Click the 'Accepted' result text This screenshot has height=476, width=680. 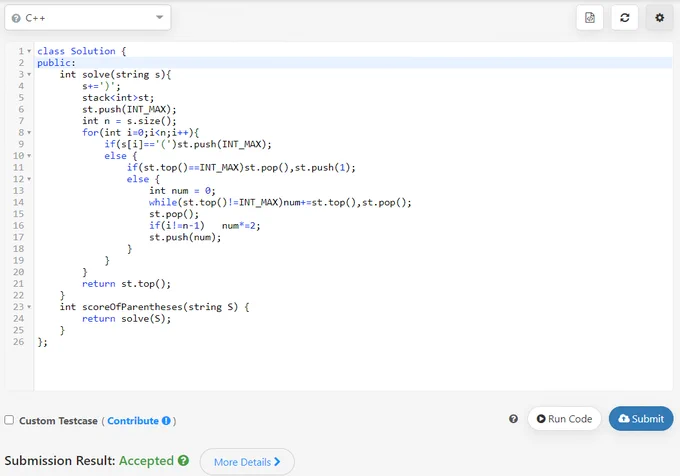coord(146,461)
